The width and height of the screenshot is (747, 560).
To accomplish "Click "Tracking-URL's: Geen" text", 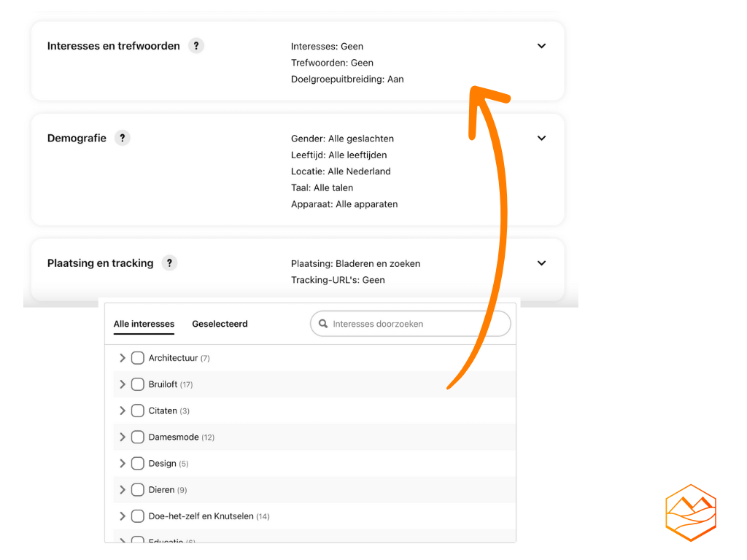I will [338, 280].
